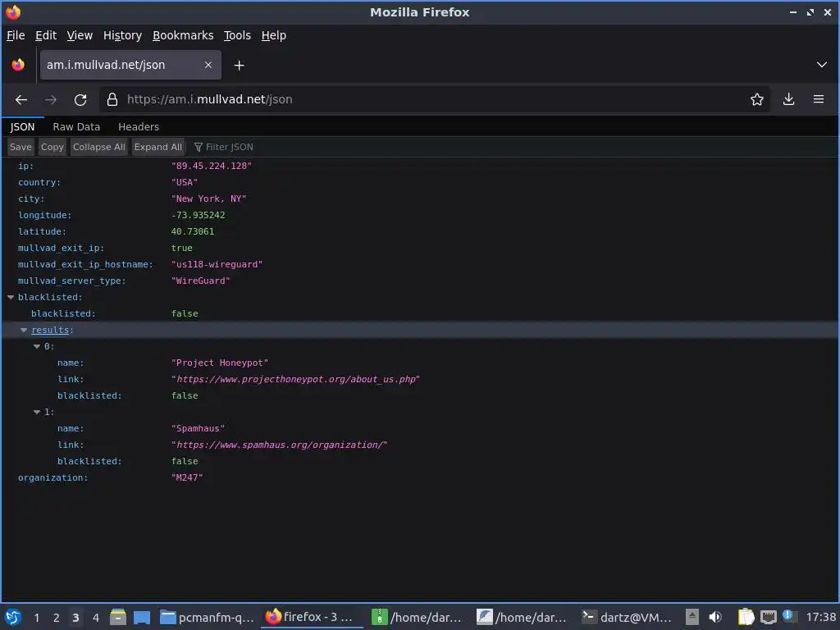The image size is (840, 630).
Task: Open the volume control tray icon
Action: pos(714,617)
